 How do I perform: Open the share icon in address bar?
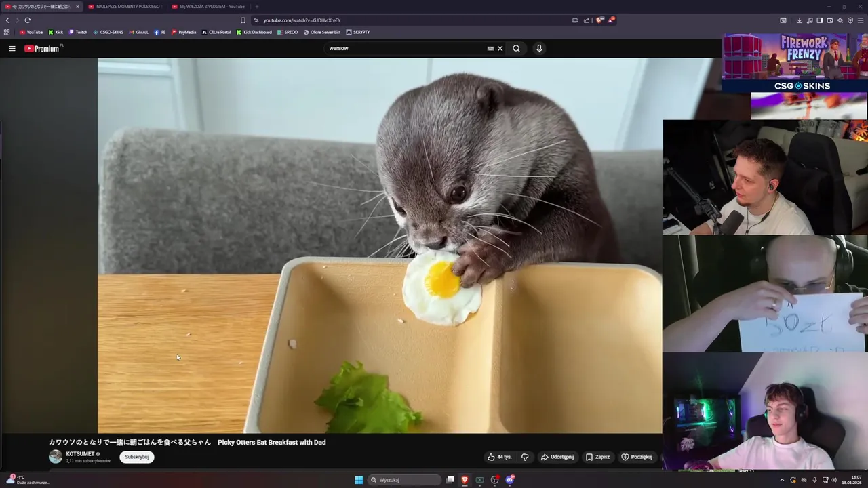click(x=587, y=20)
